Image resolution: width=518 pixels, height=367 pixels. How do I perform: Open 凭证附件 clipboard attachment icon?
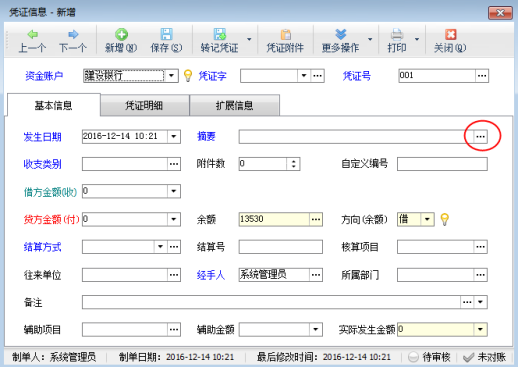pos(285,34)
